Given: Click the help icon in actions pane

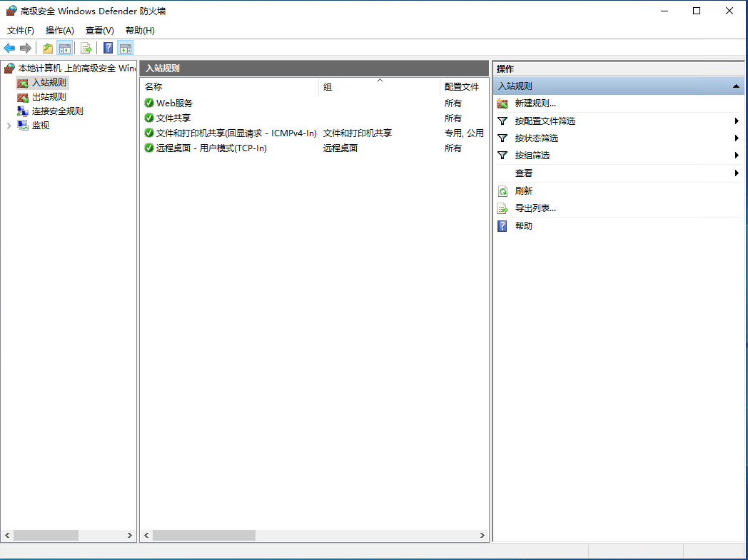Looking at the screenshot, I should [502, 226].
